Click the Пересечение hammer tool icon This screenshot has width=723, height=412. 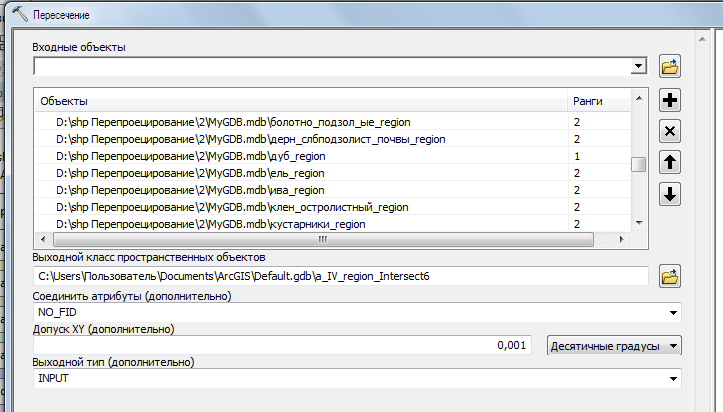point(19,14)
